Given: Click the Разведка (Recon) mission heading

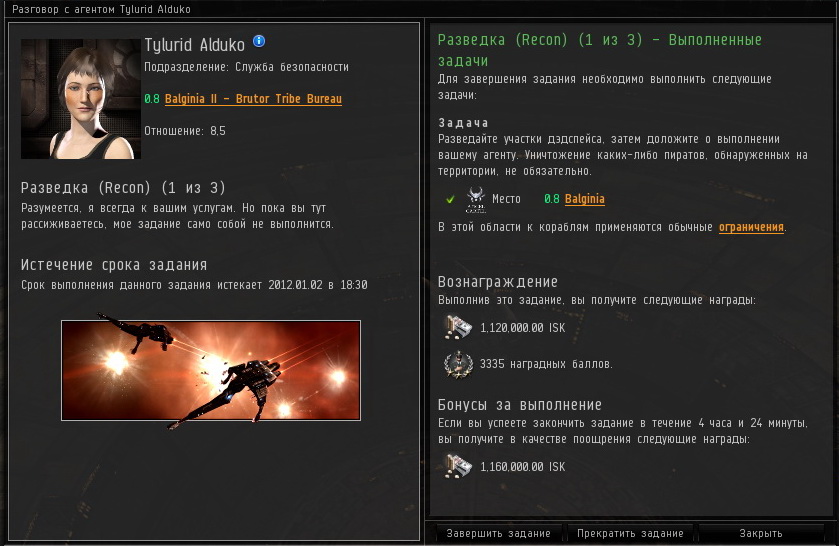Looking at the screenshot, I should [x=123, y=188].
